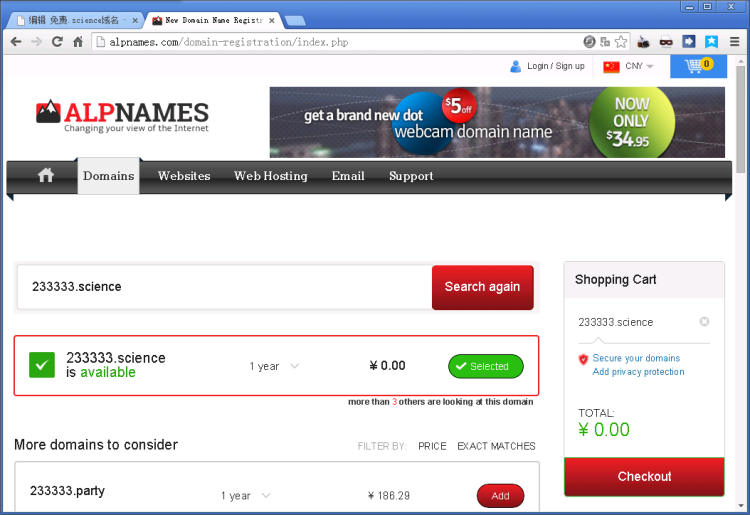The height and width of the screenshot is (515, 750).
Task: Close the first browser tab
Action: pyautogui.click(x=135, y=21)
